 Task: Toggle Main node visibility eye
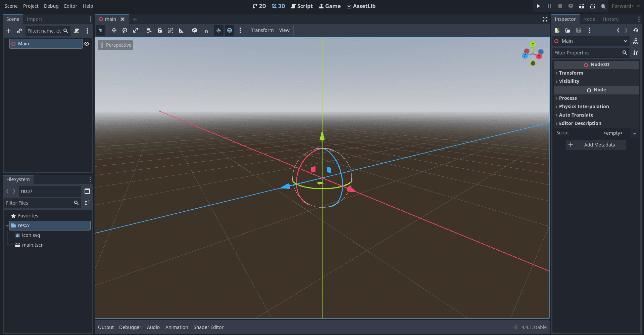point(87,44)
